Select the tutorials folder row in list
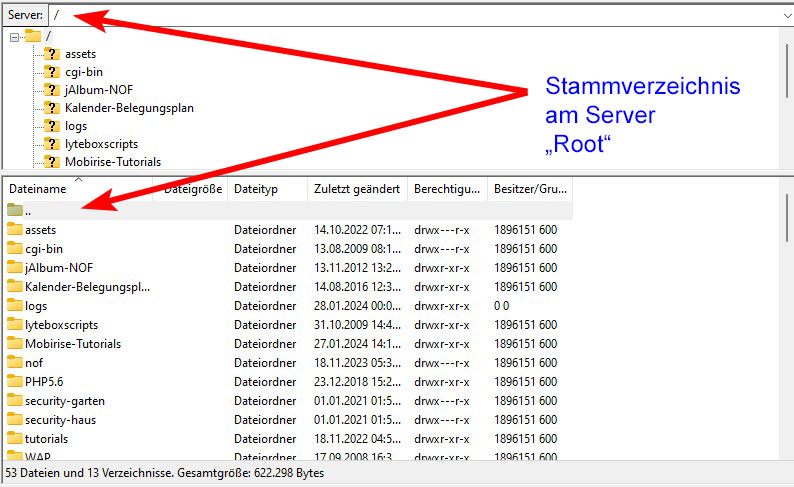The width and height of the screenshot is (794, 487). (47, 439)
